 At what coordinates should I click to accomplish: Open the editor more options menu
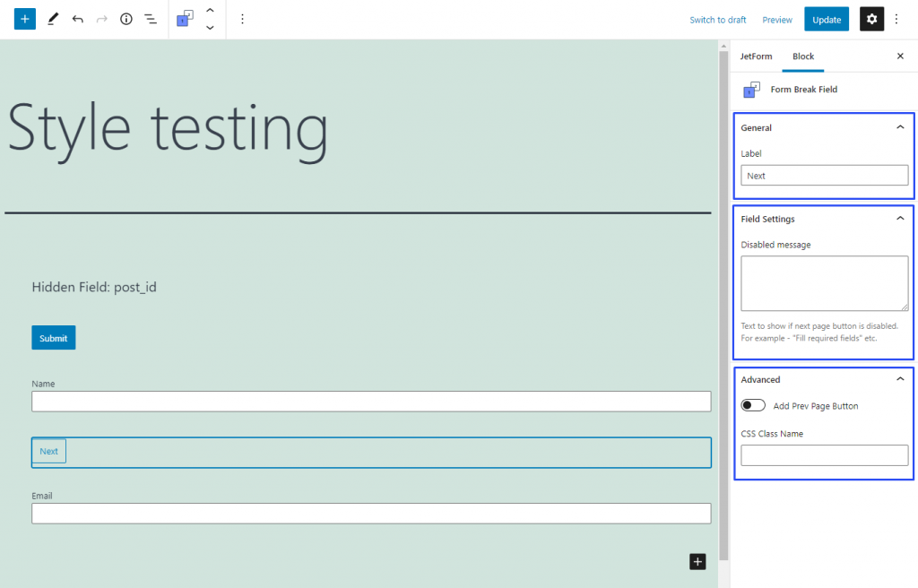[896, 19]
